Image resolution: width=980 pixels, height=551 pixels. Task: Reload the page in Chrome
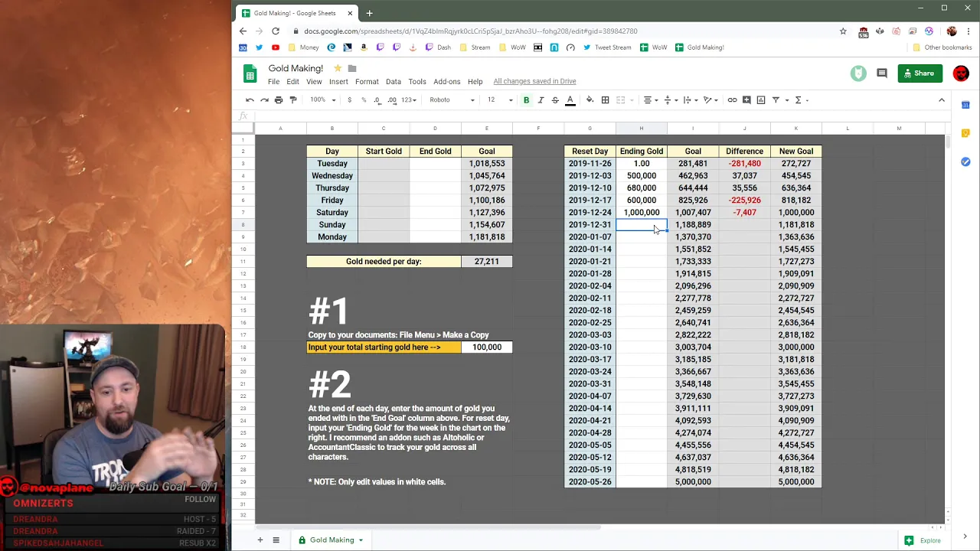275,31
